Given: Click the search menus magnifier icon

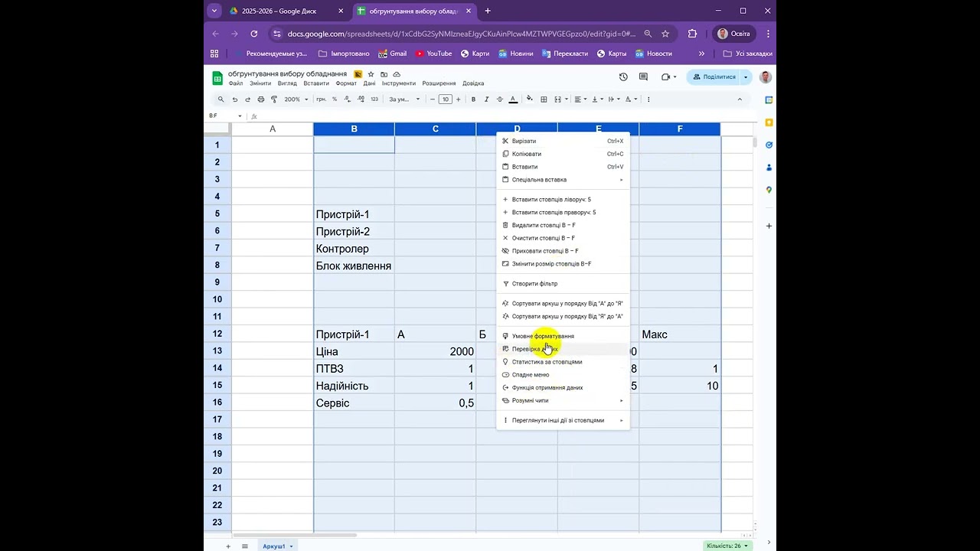Looking at the screenshot, I should click(x=221, y=99).
